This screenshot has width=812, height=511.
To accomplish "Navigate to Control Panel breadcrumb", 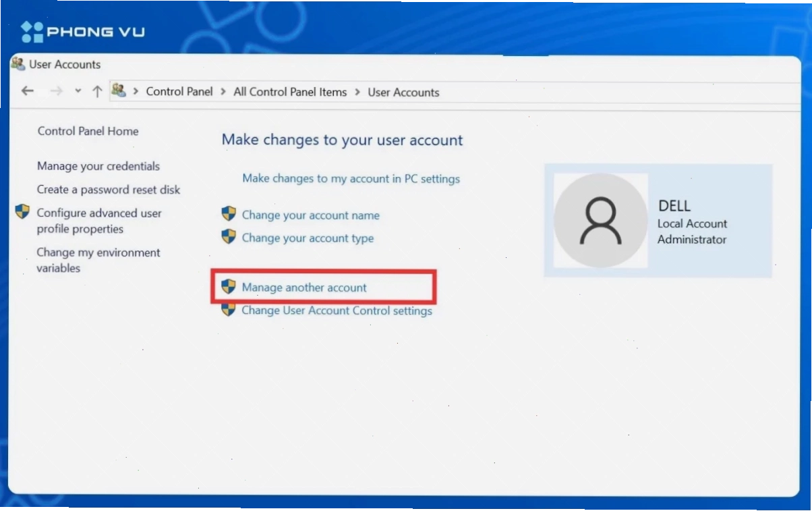I will pos(179,92).
